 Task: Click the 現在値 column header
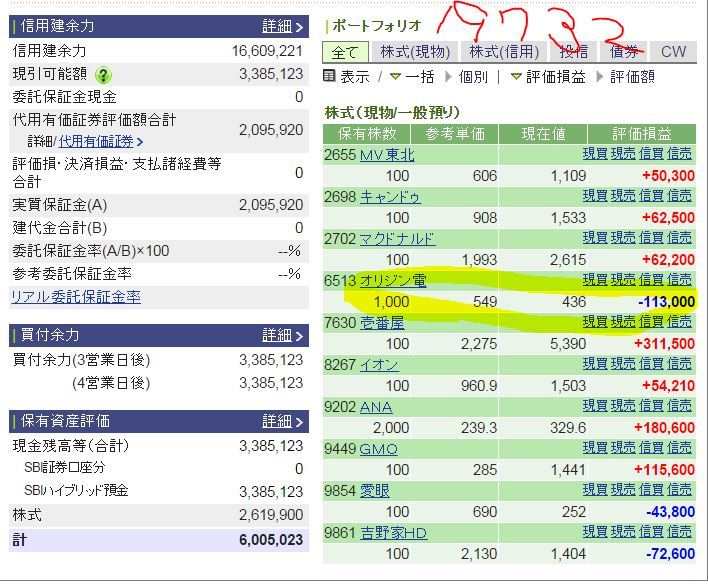click(x=543, y=134)
